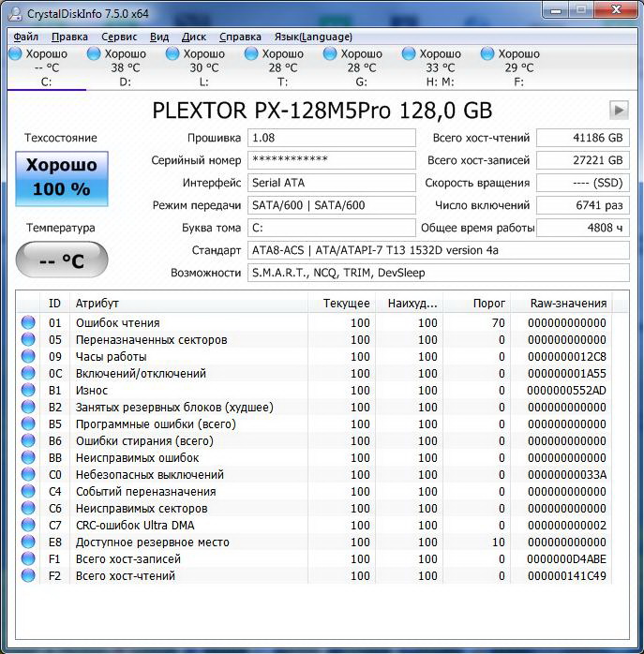Select threshold value 70 of Ошибок чтения

click(x=499, y=323)
